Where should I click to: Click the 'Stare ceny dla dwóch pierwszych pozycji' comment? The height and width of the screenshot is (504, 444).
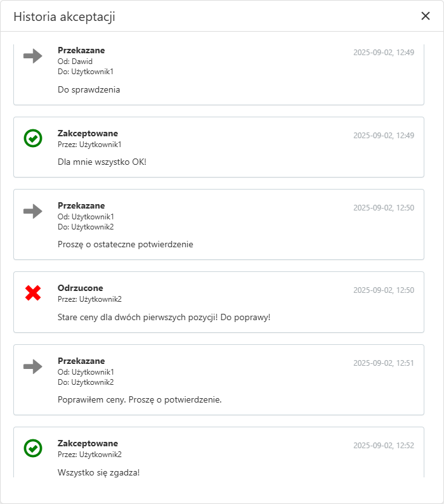[x=164, y=316]
